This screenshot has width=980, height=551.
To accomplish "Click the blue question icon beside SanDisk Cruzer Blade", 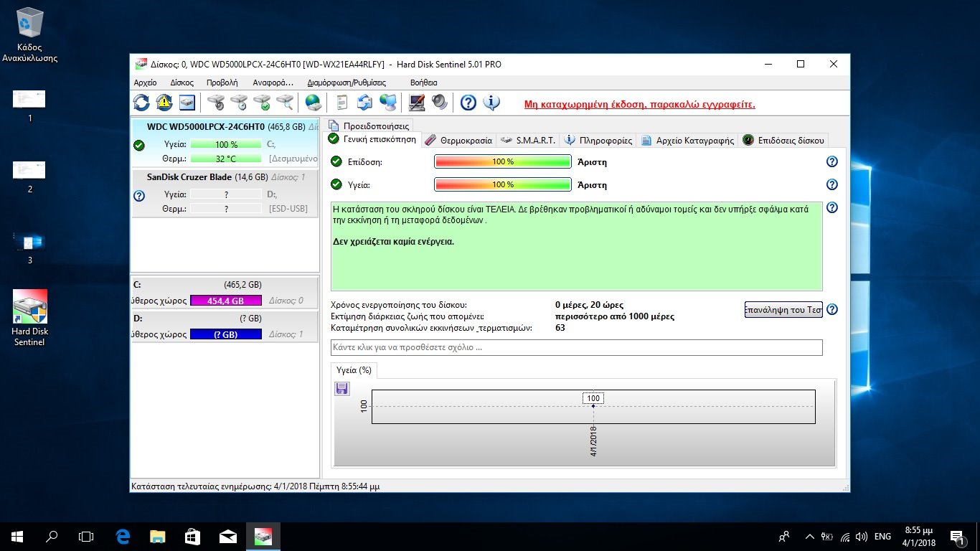I will pyautogui.click(x=139, y=195).
